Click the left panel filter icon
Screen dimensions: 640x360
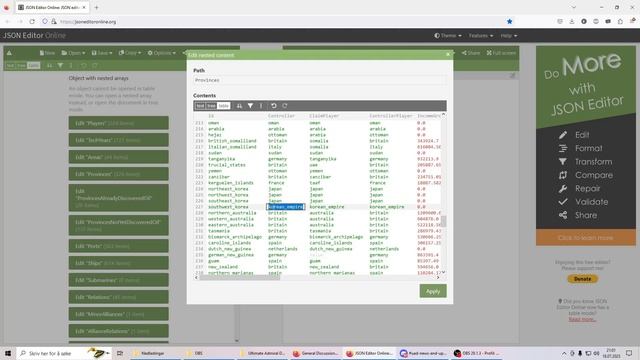click(x=60, y=65)
